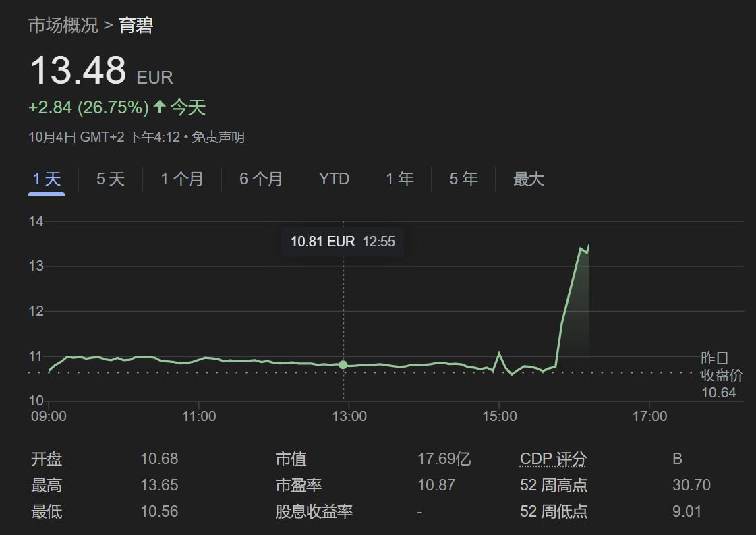Click the 52 周高点 value 30.70
The height and width of the screenshot is (535, 756).
click(x=691, y=485)
